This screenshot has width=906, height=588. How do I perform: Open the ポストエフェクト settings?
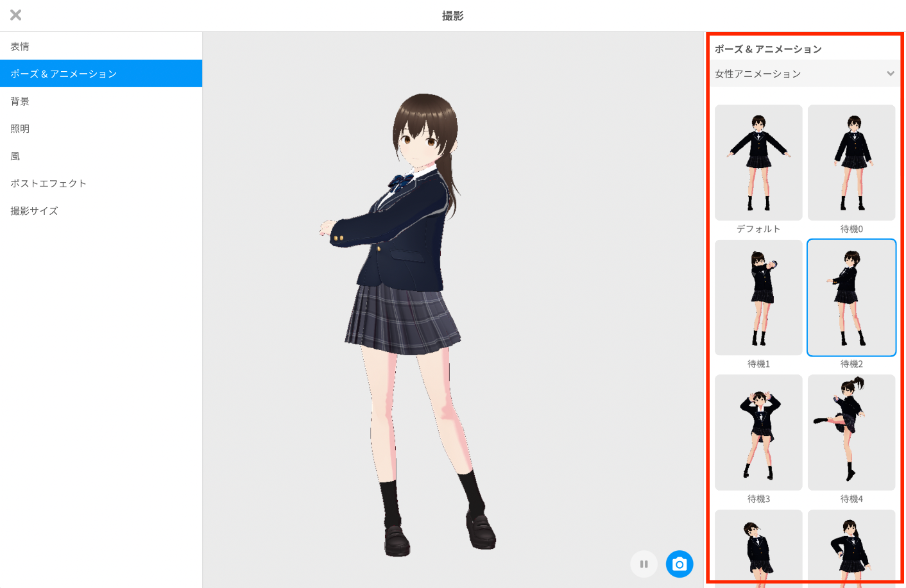tap(101, 183)
